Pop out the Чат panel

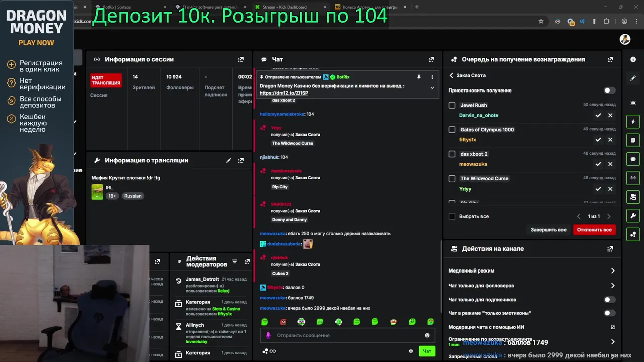pyautogui.click(x=431, y=59)
